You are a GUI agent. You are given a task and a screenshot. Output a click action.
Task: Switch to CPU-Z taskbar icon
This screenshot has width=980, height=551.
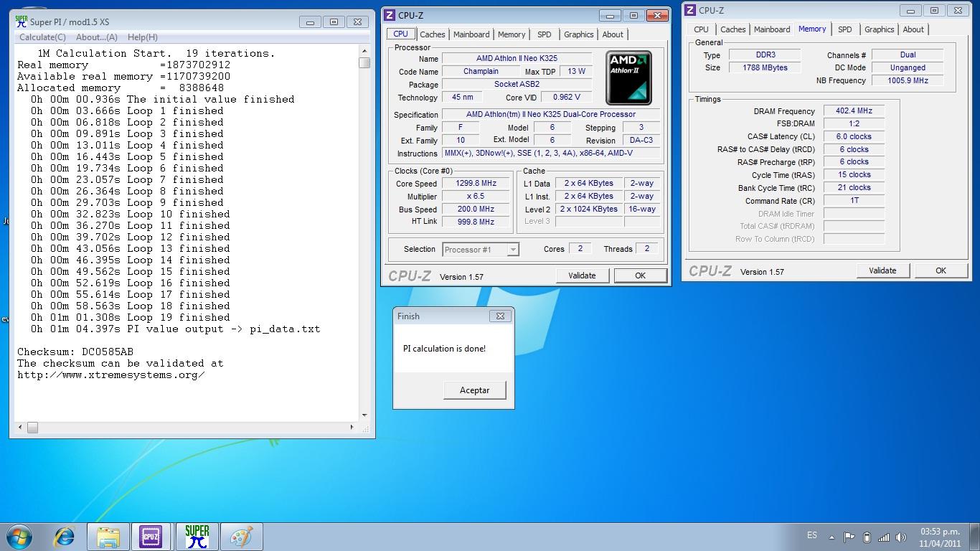point(151,537)
